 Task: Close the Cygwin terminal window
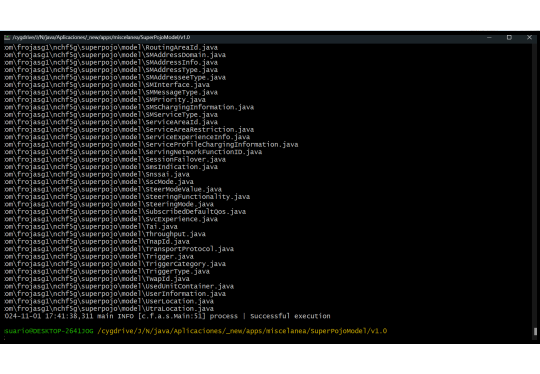pyautogui.click(x=529, y=37)
